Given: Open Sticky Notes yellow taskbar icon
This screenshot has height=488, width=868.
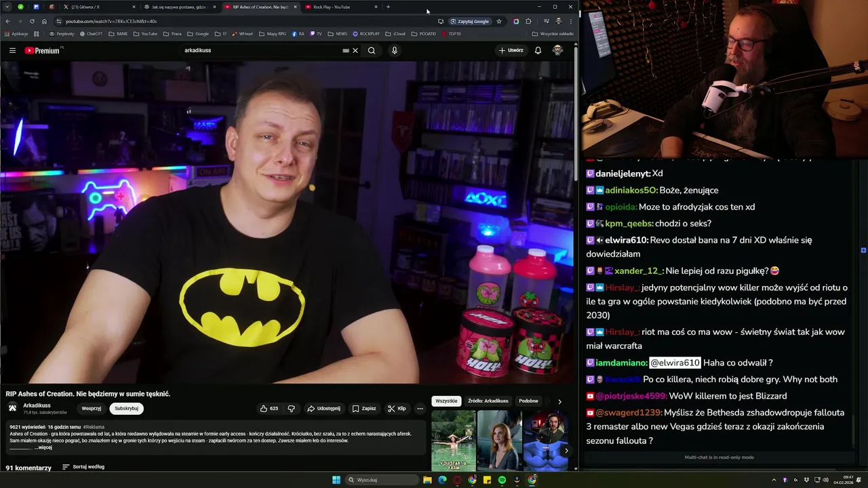Looking at the screenshot, I should click(487, 480).
